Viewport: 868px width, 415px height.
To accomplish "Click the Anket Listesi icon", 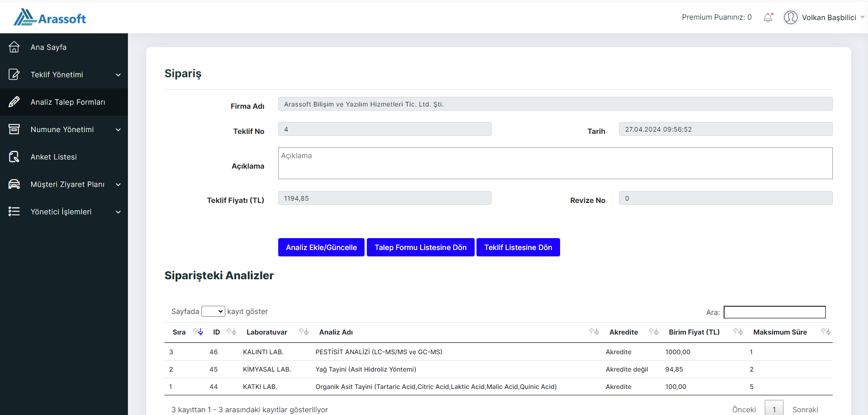I will coord(14,157).
